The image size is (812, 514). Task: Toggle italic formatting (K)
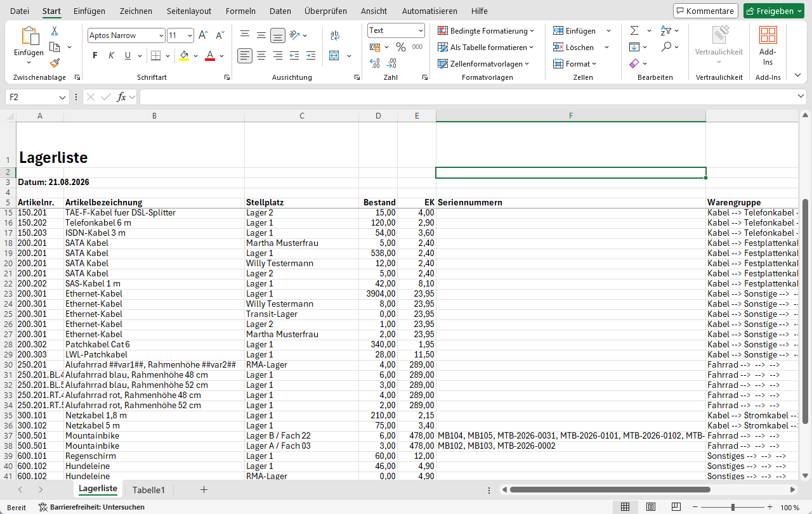(112, 56)
